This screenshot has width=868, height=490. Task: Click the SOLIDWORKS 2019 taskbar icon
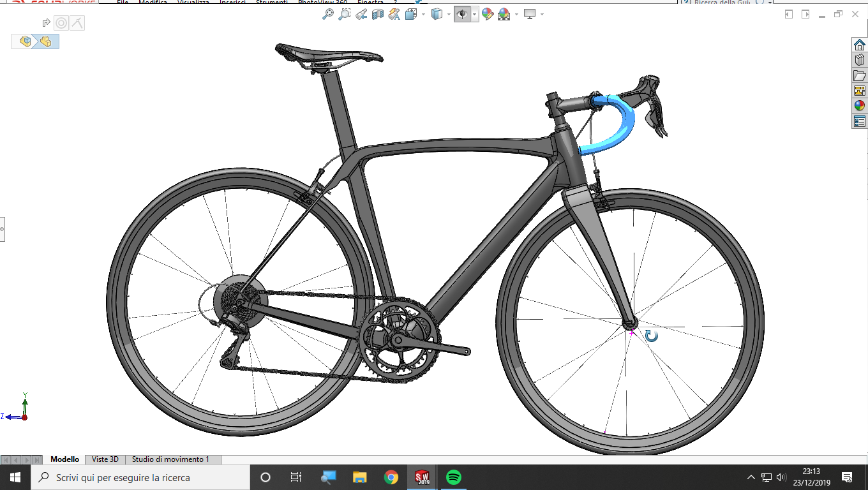click(x=423, y=477)
